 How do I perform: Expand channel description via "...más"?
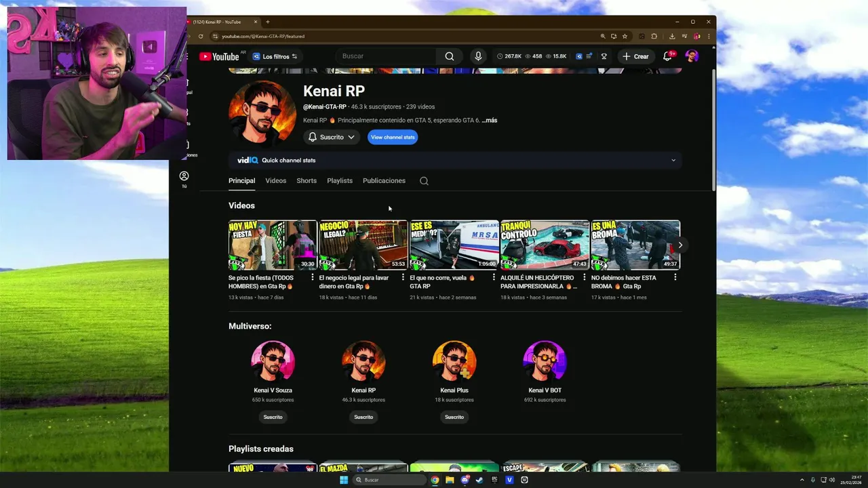(x=490, y=121)
